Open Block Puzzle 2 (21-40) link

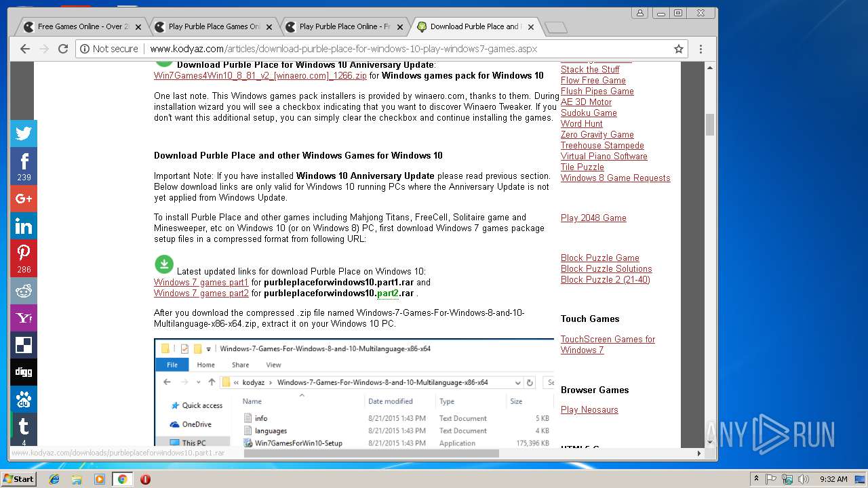click(606, 279)
